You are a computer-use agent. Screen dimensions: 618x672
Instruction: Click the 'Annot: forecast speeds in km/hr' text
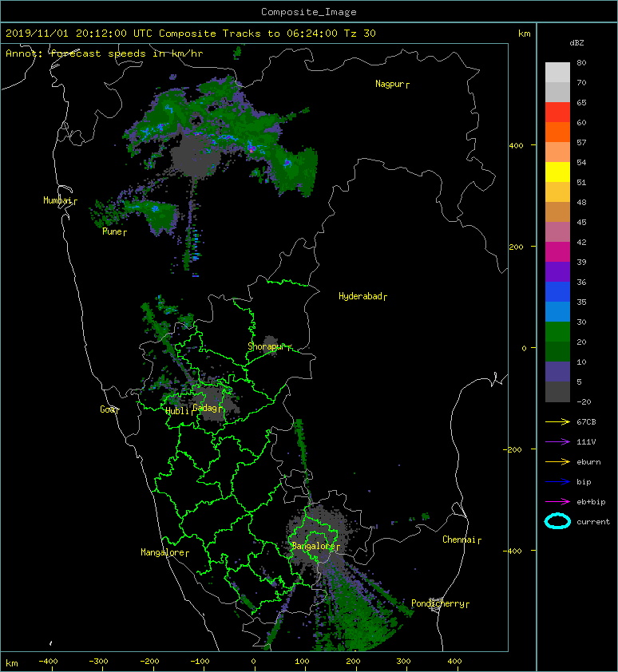105,53
